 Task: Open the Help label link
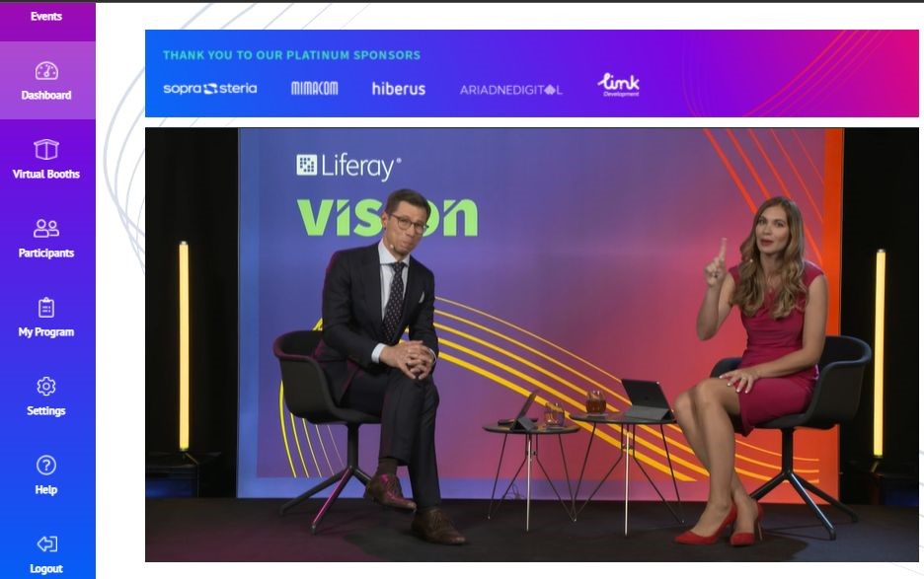[46, 489]
